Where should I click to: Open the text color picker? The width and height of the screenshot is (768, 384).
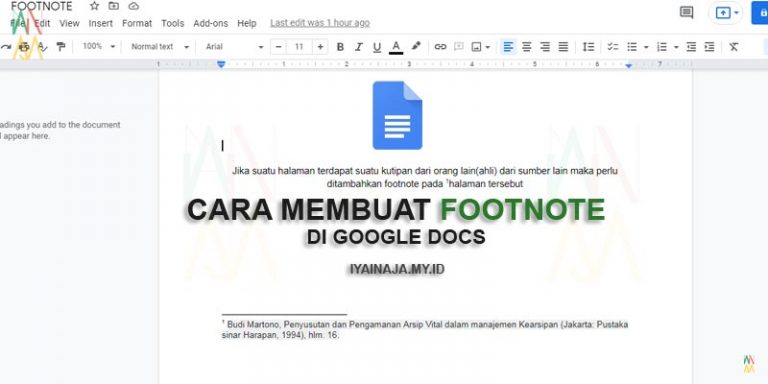pos(396,47)
